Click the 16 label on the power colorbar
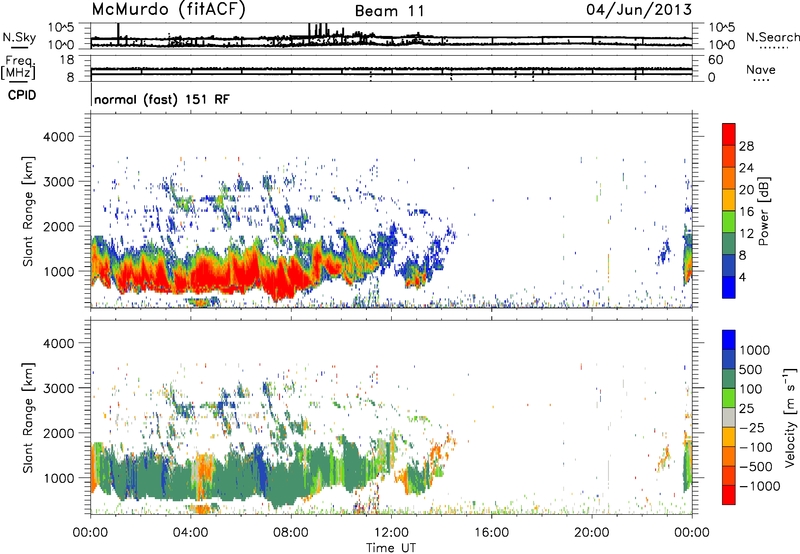This screenshot has height=554, width=800. [746, 212]
